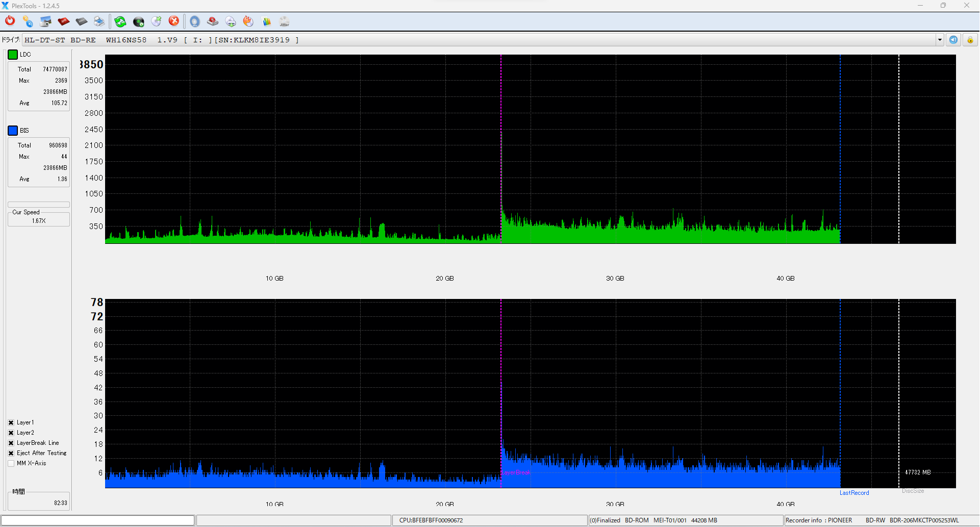Click the BDR-206MKCTP005253WL status text
This screenshot has height=527, width=980.
[924, 520]
